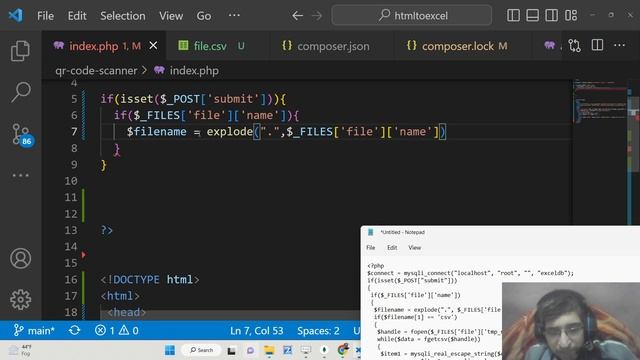The height and width of the screenshot is (360, 640).
Task: Open the Explorer view in the activity bar
Action: click(x=20, y=51)
